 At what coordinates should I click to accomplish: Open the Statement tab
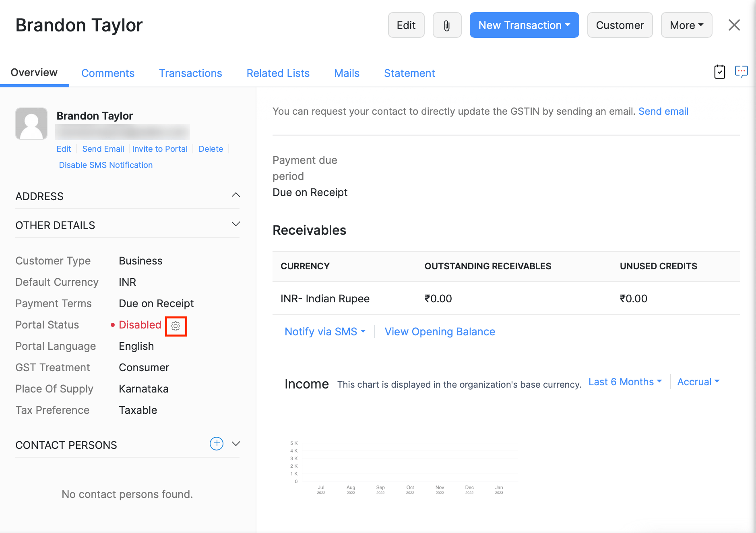(x=409, y=73)
